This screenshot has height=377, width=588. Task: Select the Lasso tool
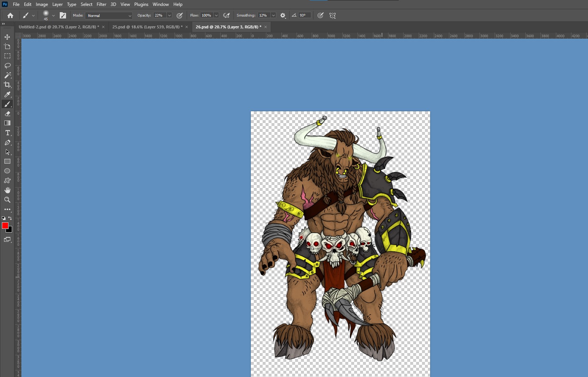tap(7, 66)
